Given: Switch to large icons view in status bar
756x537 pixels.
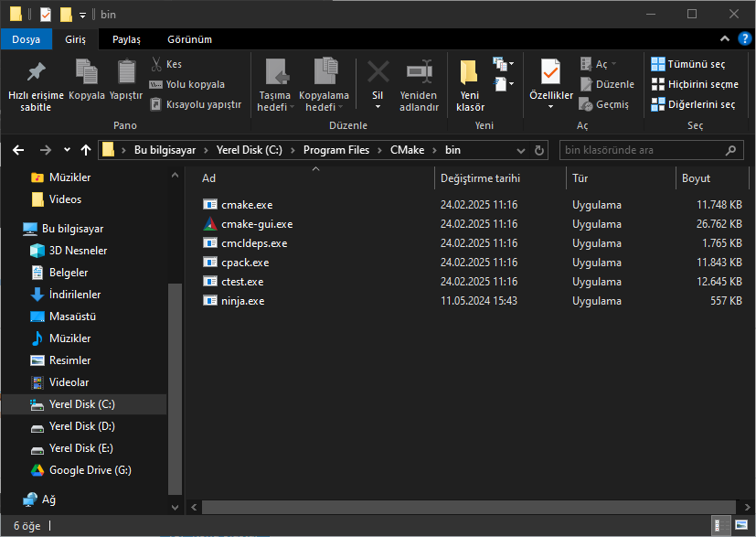Looking at the screenshot, I should pos(741,525).
